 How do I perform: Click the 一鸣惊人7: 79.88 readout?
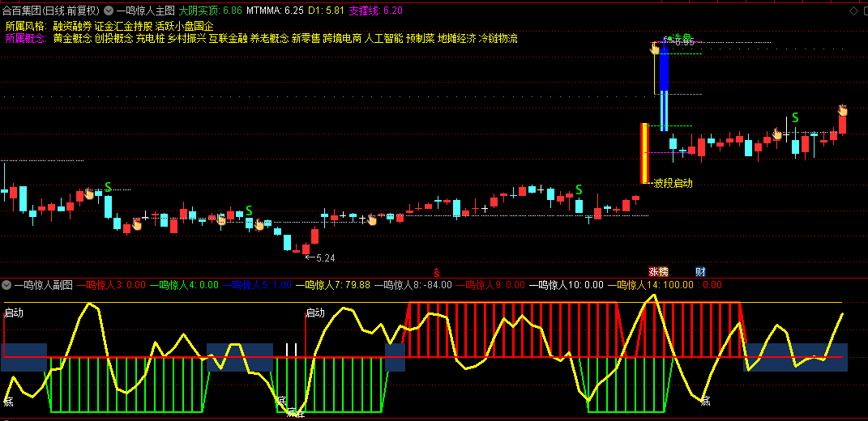(333, 286)
